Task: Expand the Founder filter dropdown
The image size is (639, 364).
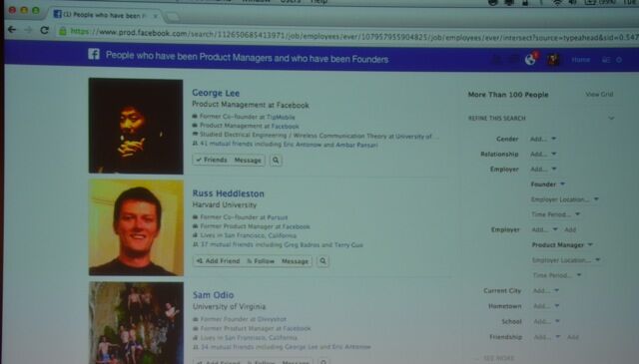Action: (548, 184)
